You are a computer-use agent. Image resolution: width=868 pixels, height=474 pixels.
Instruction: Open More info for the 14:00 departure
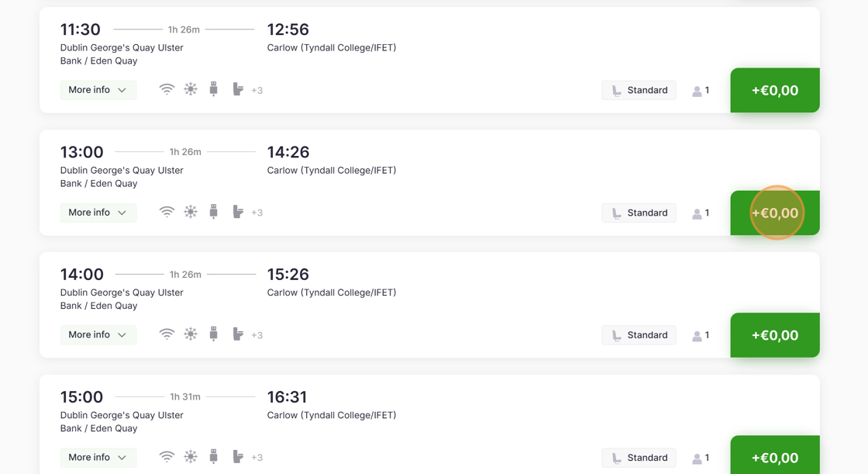point(98,335)
